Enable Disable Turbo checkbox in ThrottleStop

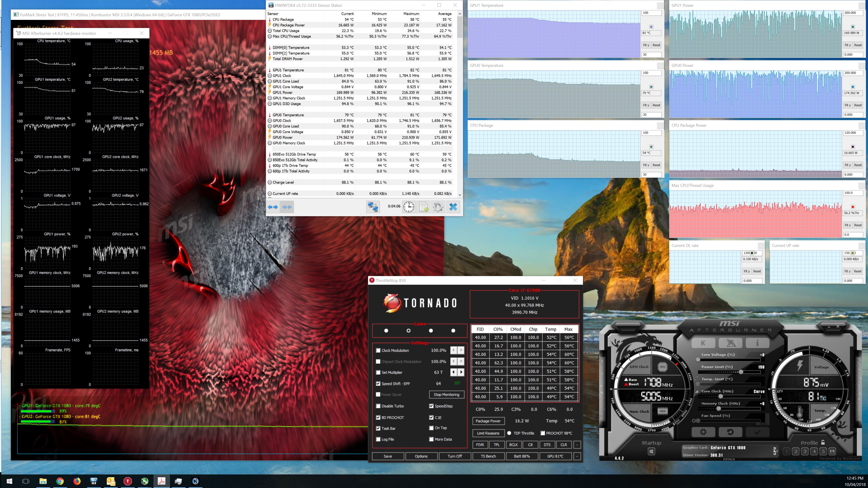pyautogui.click(x=378, y=406)
